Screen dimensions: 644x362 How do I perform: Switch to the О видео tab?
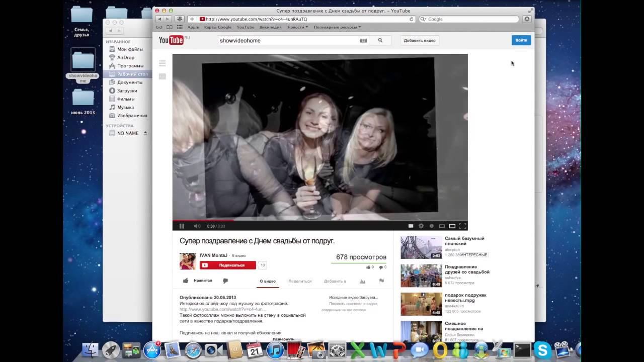[x=268, y=281]
